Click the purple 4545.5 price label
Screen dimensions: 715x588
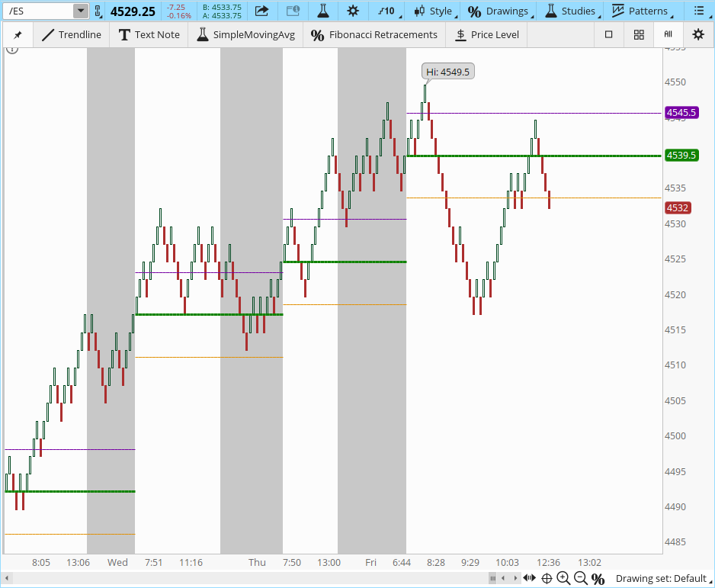click(681, 112)
